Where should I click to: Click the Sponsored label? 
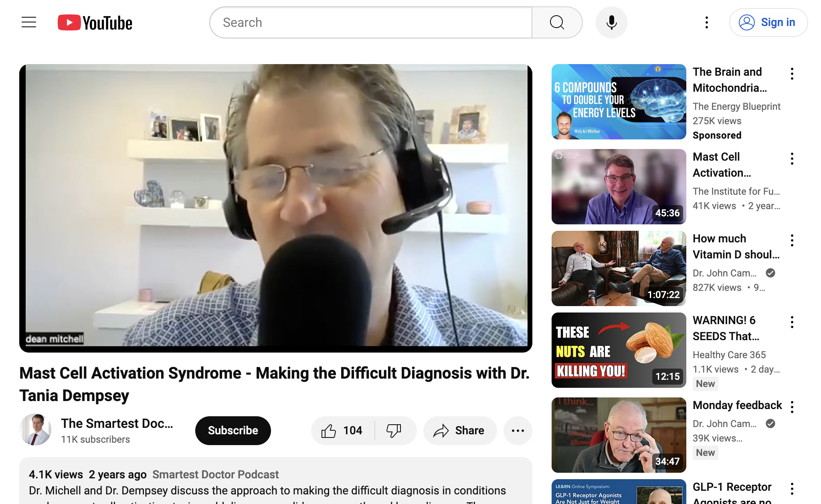tap(717, 135)
